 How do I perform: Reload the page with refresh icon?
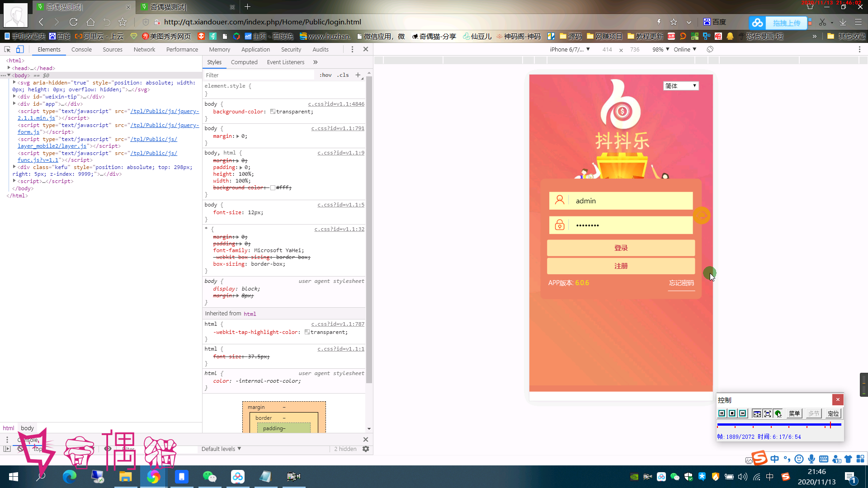pyautogui.click(x=73, y=22)
